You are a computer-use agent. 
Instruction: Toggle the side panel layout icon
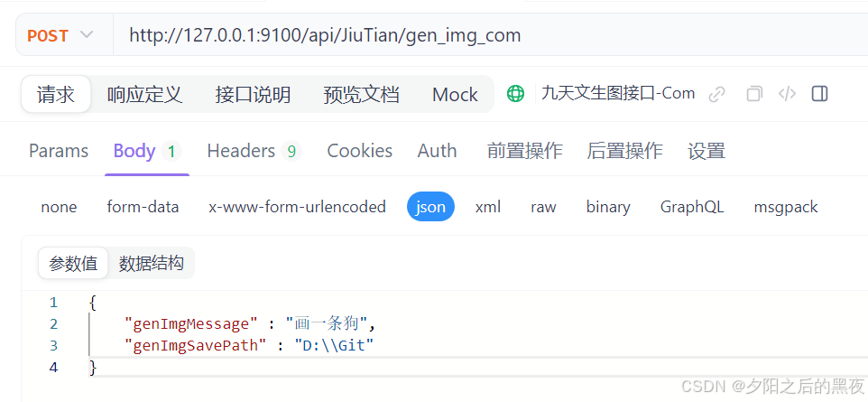click(820, 94)
